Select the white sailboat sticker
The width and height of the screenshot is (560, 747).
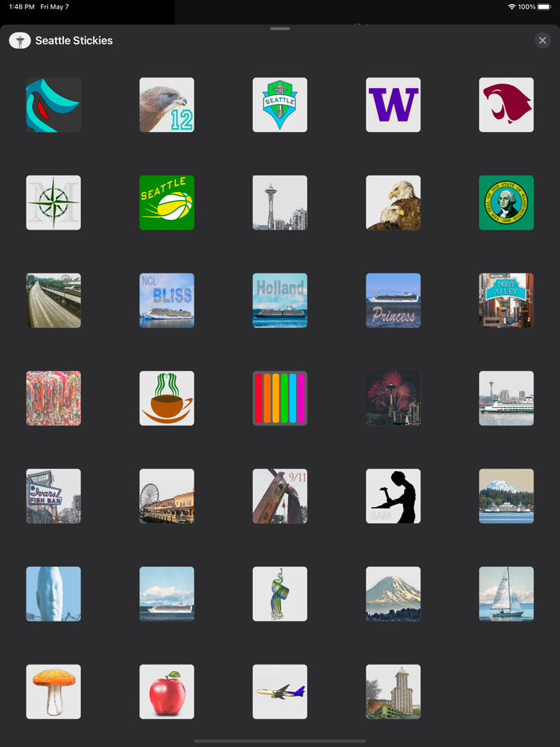click(506, 594)
